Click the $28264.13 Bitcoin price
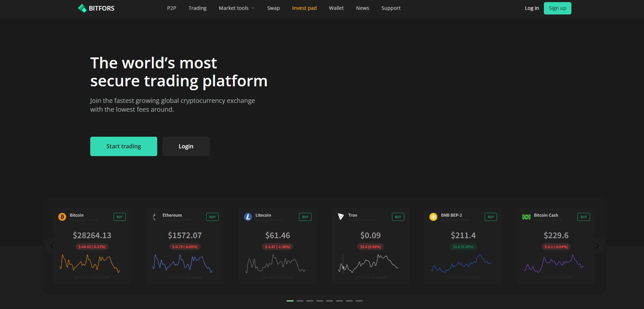 92,235
